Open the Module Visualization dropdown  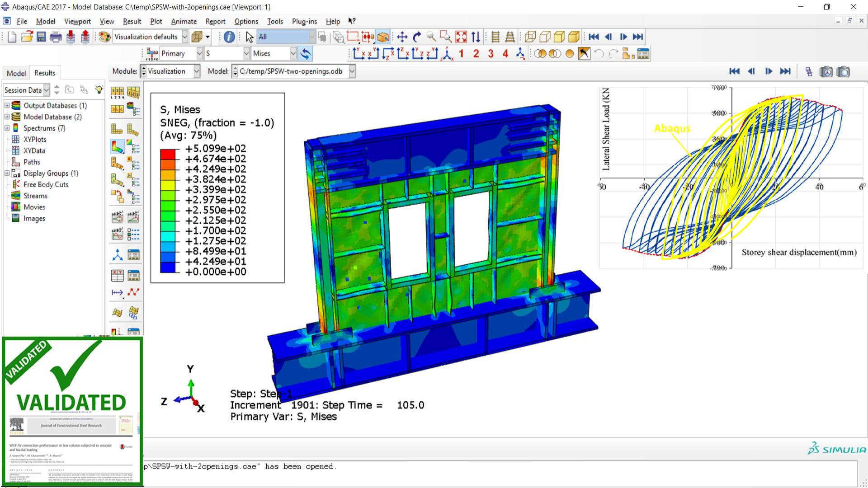point(170,71)
